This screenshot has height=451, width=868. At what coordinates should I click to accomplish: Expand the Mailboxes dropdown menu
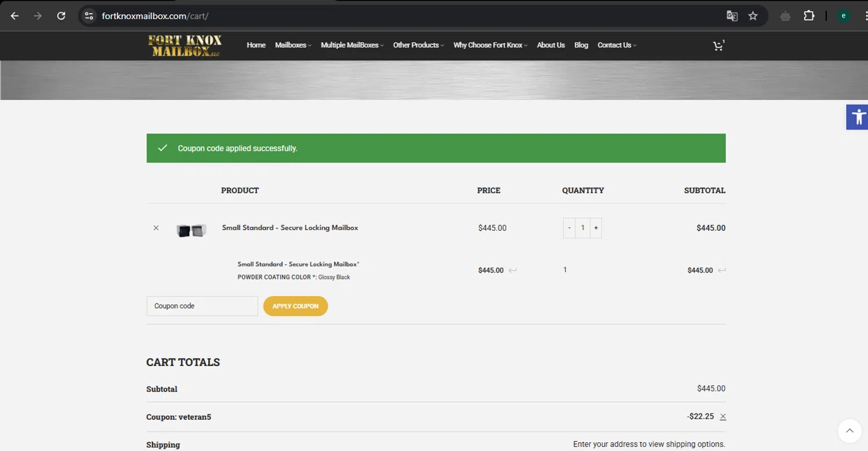293,45
